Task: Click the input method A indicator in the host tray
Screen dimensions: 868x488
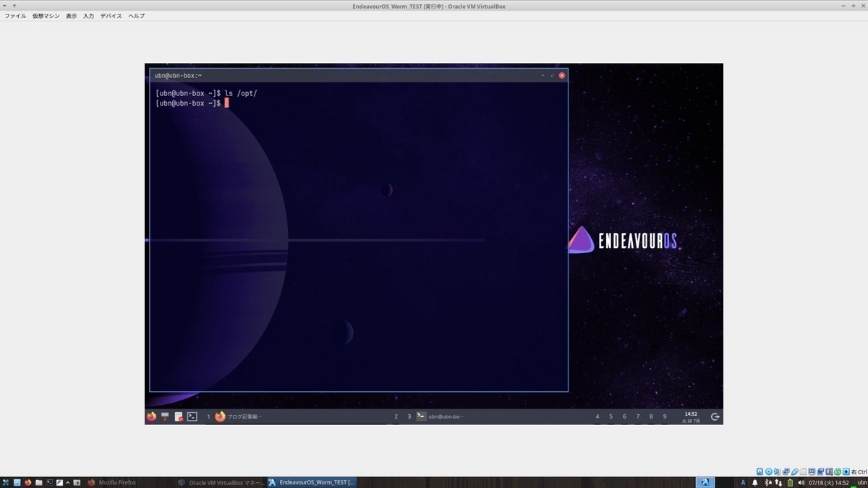Action: [x=743, y=482]
